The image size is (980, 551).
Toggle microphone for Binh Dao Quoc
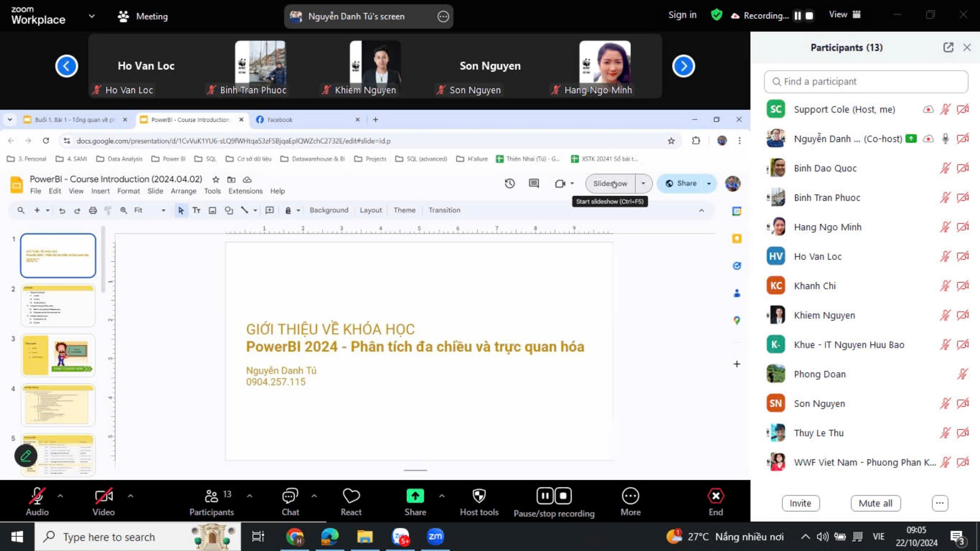(x=945, y=168)
